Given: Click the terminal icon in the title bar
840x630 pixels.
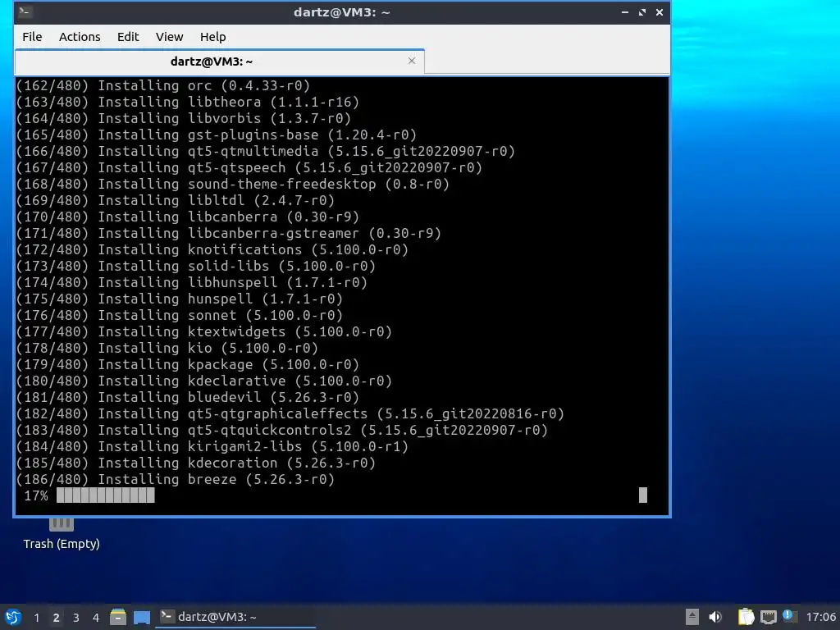Looking at the screenshot, I should 25,11.
